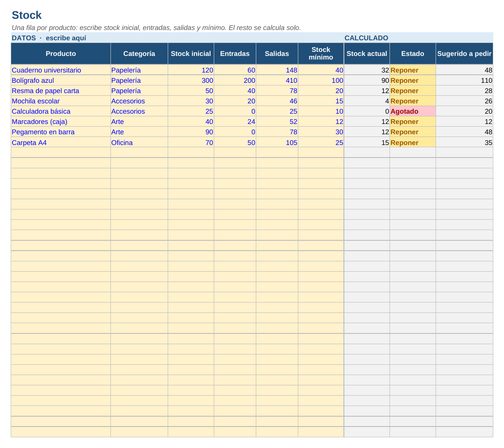Image resolution: width=504 pixels, height=448 pixels.
Task: Click salidas value 148
Action: point(277,70)
